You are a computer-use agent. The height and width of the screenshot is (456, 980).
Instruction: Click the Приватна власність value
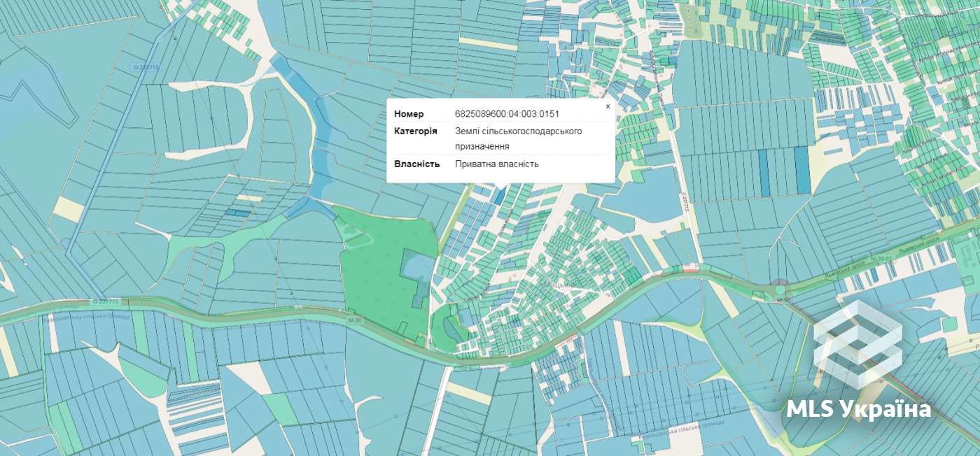[496, 164]
